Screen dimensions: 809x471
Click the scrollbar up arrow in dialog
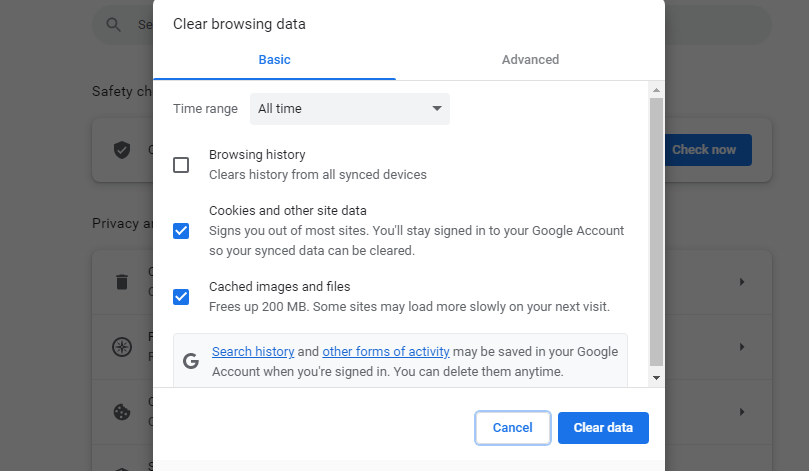656,90
